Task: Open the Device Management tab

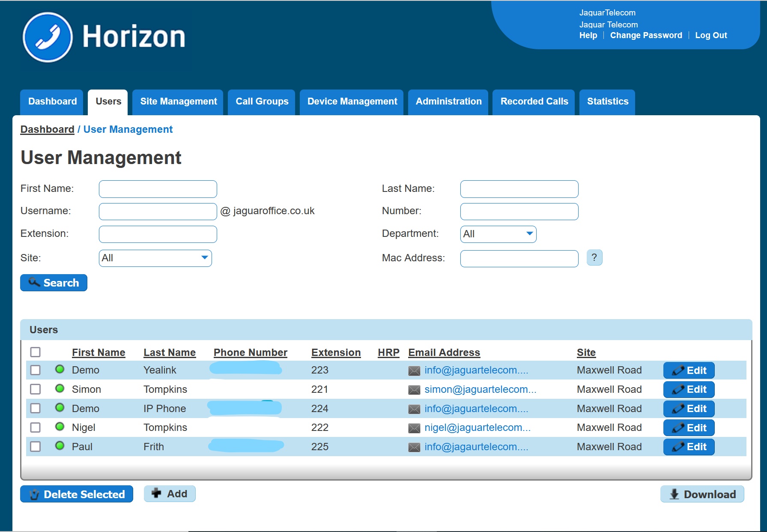Action: [x=351, y=102]
